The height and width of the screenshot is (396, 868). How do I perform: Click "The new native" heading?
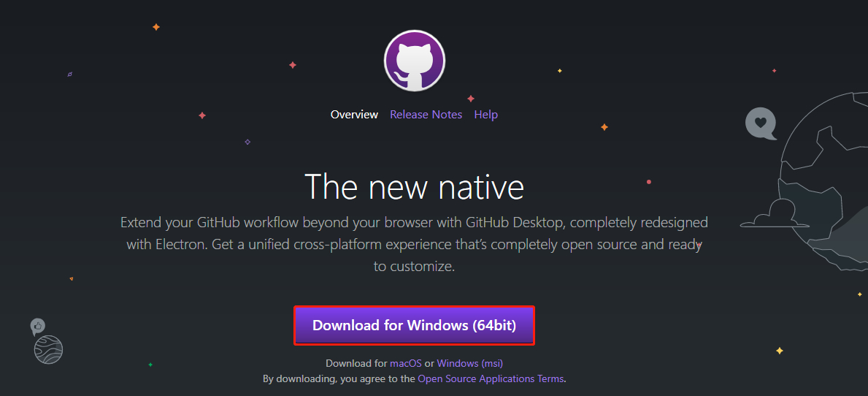[x=414, y=186]
